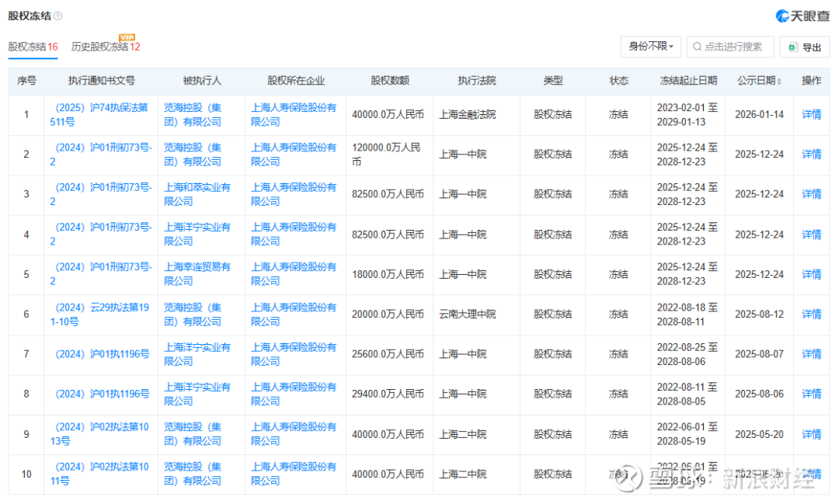Click the 25600.0万人民币 amount cell
Screen dimensions: 839x504
click(x=388, y=354)
